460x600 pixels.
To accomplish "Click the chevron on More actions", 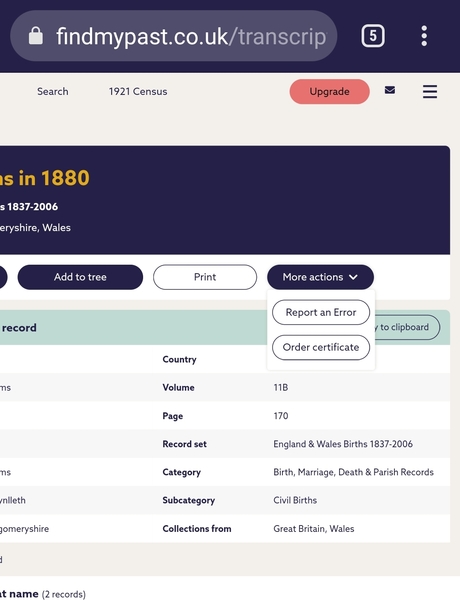I will pyautogui.click(x=353, y=277).
